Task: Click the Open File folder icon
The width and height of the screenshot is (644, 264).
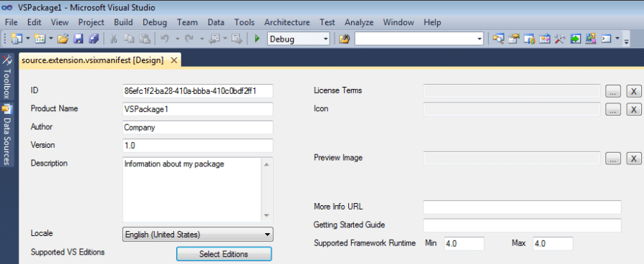Action: (x=62, y=39)
